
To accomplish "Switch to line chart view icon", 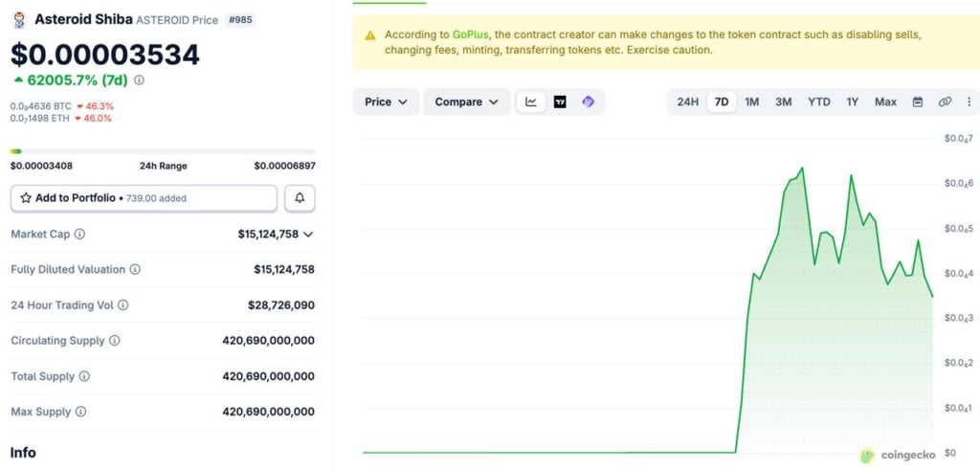I will click(531, 101).
